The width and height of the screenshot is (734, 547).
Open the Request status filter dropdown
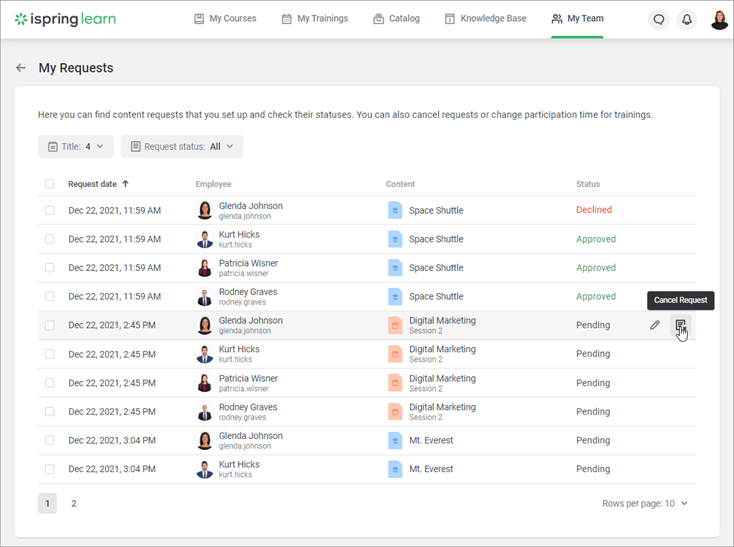[182, 146]
